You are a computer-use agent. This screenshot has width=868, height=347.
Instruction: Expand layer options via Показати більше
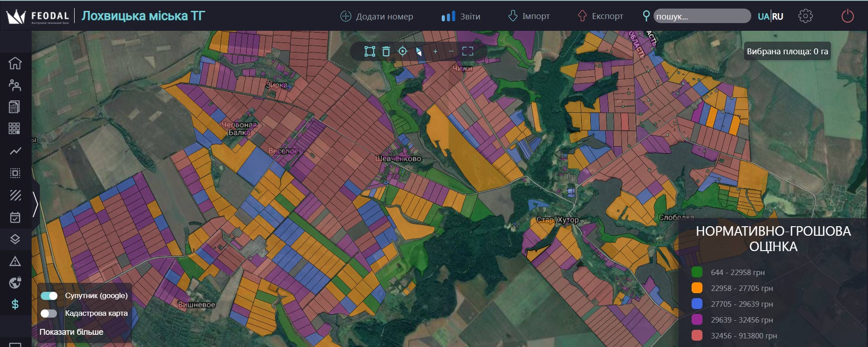[x=71, y=332]
